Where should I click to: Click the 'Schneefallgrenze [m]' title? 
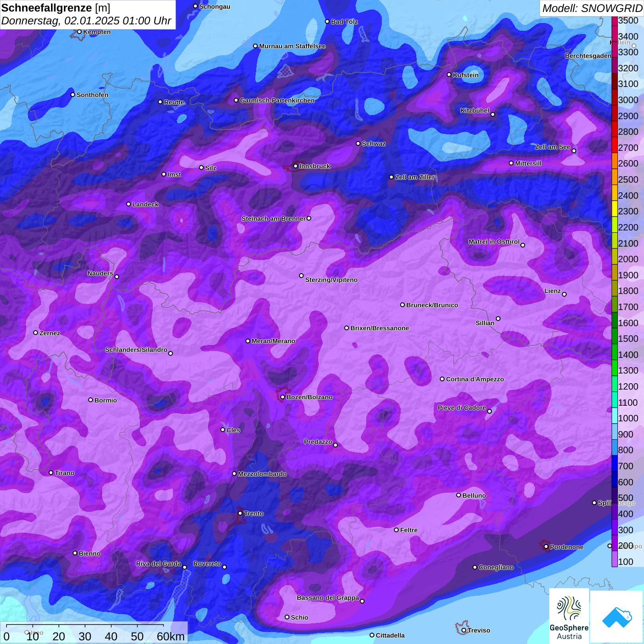click(56, 8)
